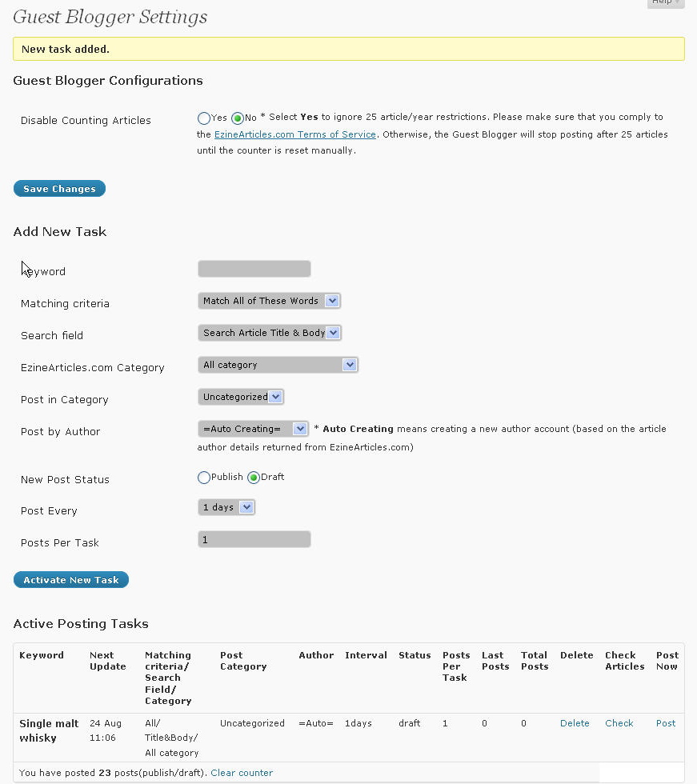Click Post now for whisky task

click(666, 723)
